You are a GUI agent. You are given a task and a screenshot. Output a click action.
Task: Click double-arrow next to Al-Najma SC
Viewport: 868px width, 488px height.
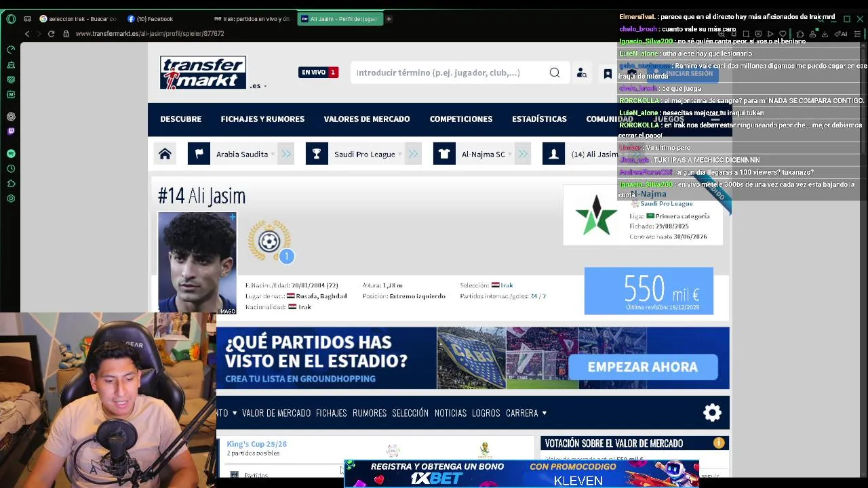point(523,154)
